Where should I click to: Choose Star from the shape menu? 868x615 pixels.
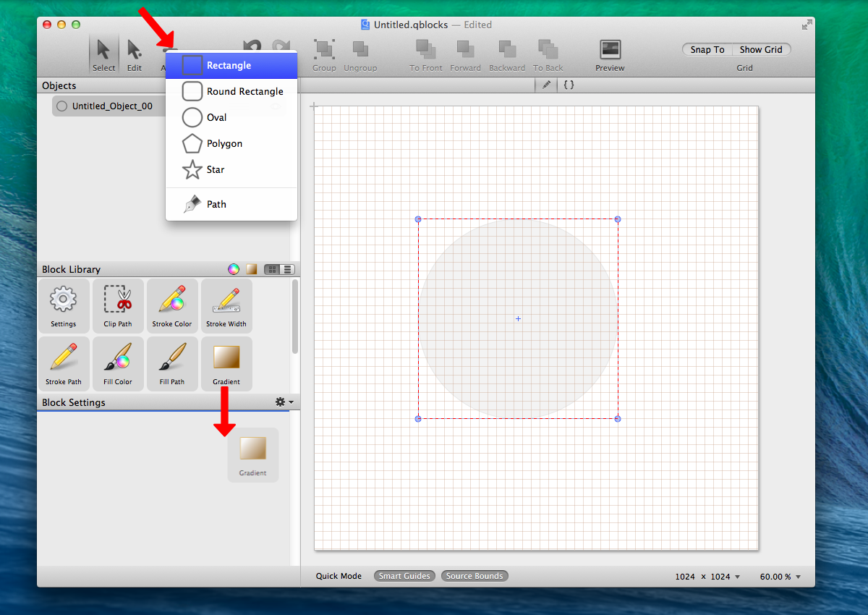pos(231,169)
